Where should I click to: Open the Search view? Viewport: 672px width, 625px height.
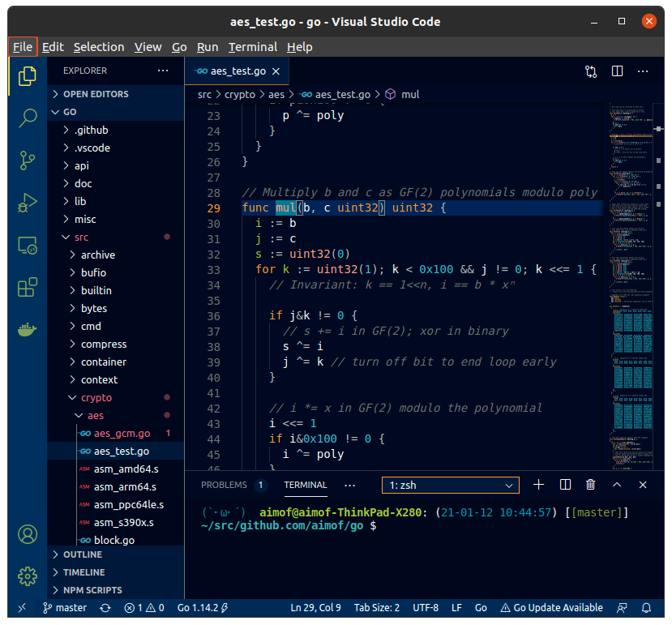[x=28, y=118]
